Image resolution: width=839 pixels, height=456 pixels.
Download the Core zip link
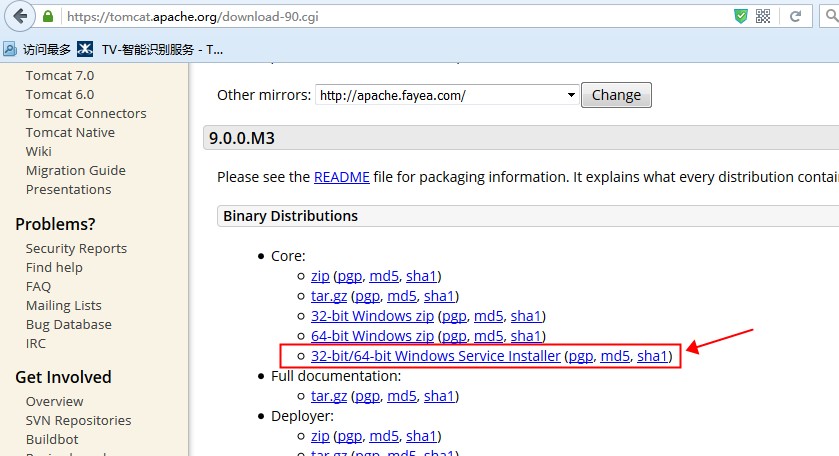click(x=320, y=276)
